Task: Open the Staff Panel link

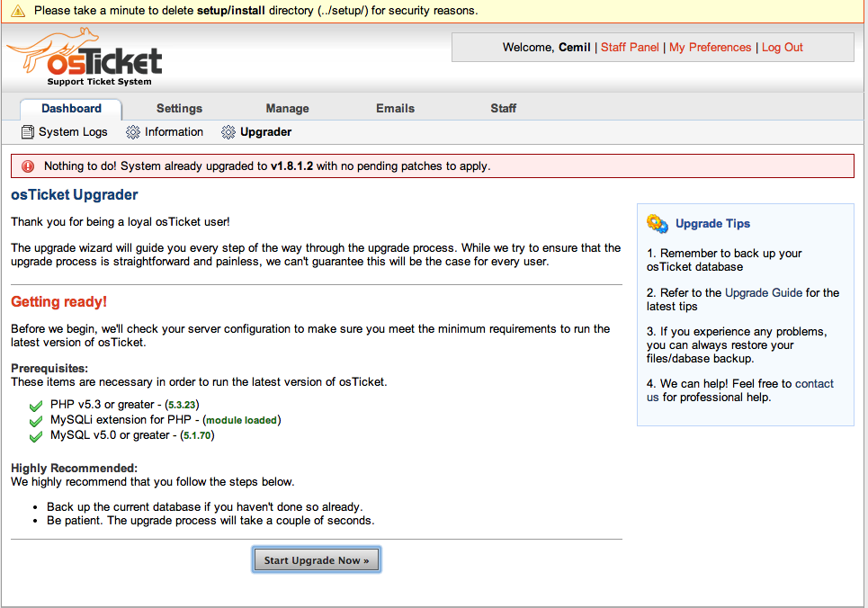Action: click(630, 48)
